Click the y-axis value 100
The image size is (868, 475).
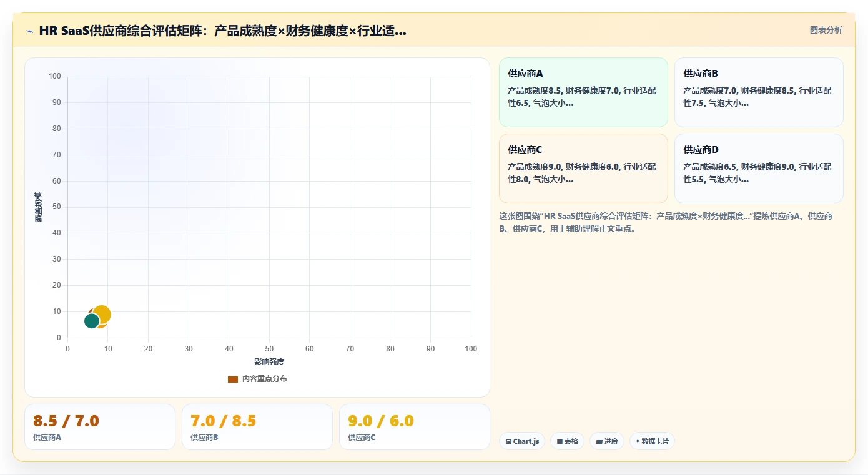point(55,76)
